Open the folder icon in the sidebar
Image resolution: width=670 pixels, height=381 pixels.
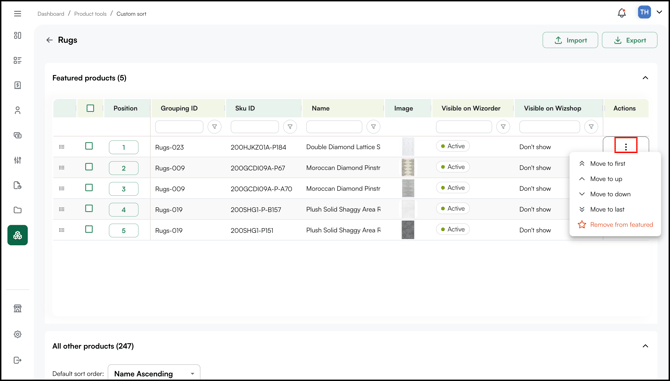18,210
